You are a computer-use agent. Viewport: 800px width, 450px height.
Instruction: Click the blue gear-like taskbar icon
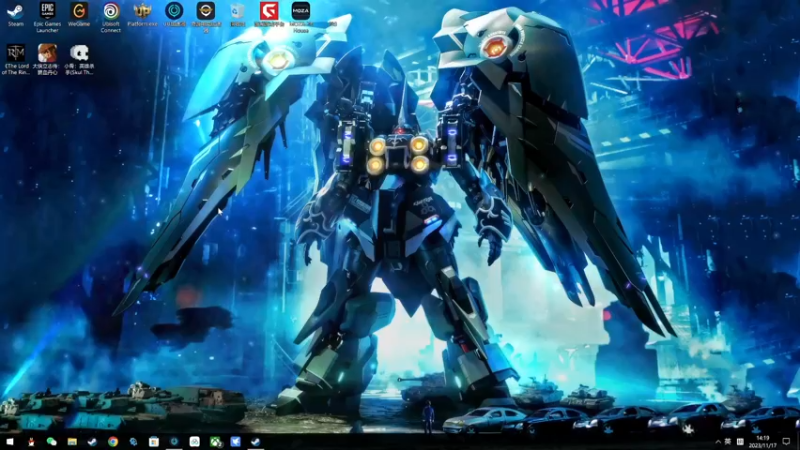pyautogui.click(x=133, y=442)
